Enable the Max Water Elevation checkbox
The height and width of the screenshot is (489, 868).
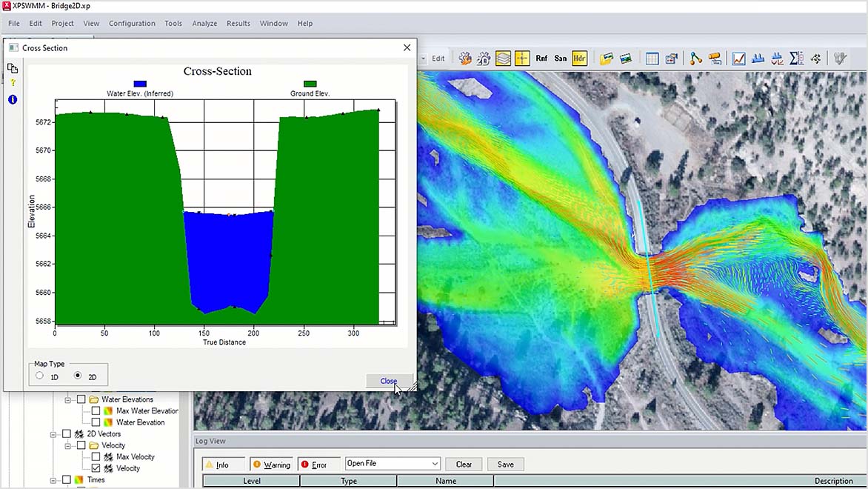[95, 410]
